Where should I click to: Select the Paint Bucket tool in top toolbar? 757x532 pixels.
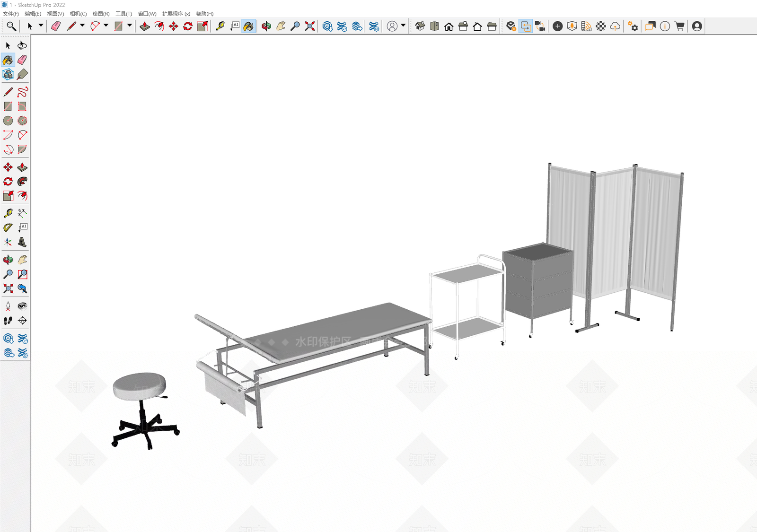[x=249, y=26]
